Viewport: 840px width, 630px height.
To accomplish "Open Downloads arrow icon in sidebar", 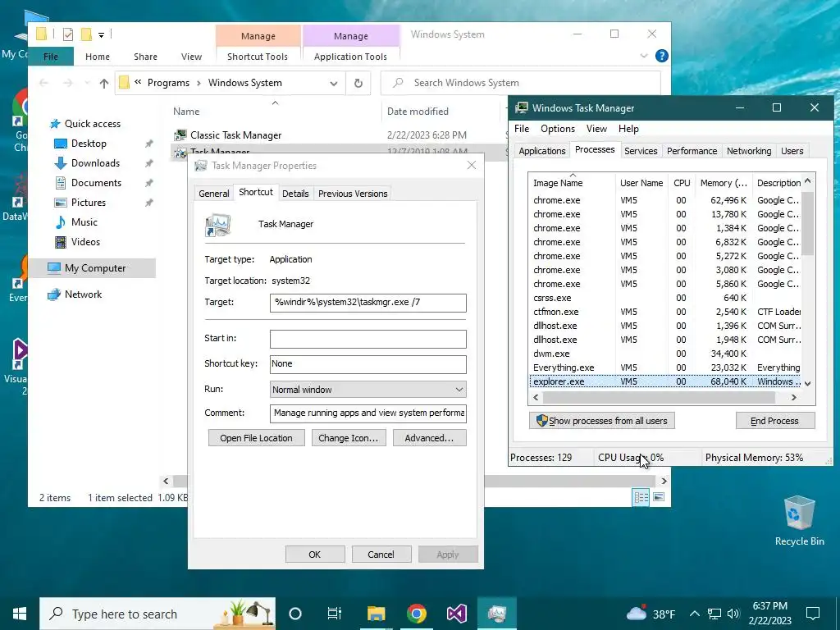I will tap(61, 163).
